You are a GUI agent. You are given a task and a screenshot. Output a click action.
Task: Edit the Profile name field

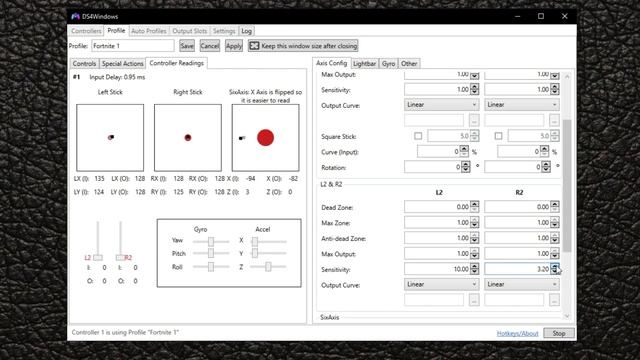tap(133, 46)
